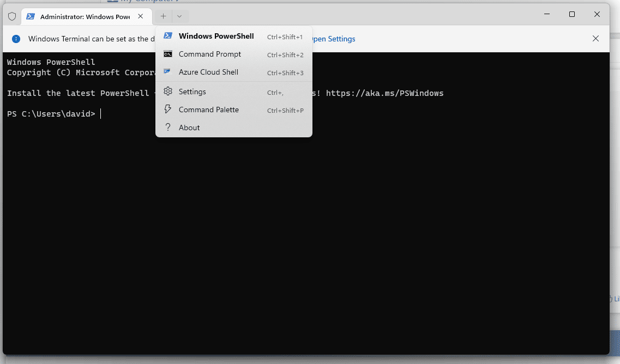Click the https://aka.ms/PSWindows URL text
This screenshot has width=620, height=364.
(x=385, y=93)
